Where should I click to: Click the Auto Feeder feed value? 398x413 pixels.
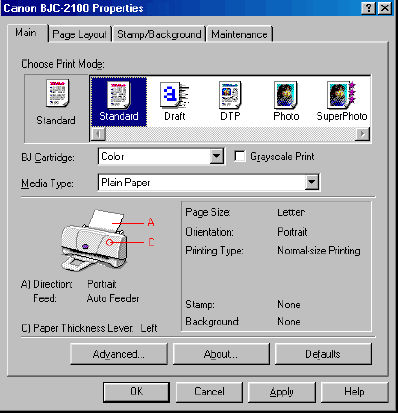coord(113,298)
